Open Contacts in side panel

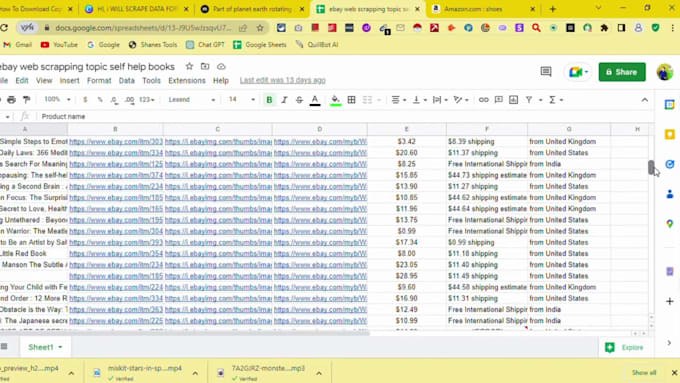(670, 194)
